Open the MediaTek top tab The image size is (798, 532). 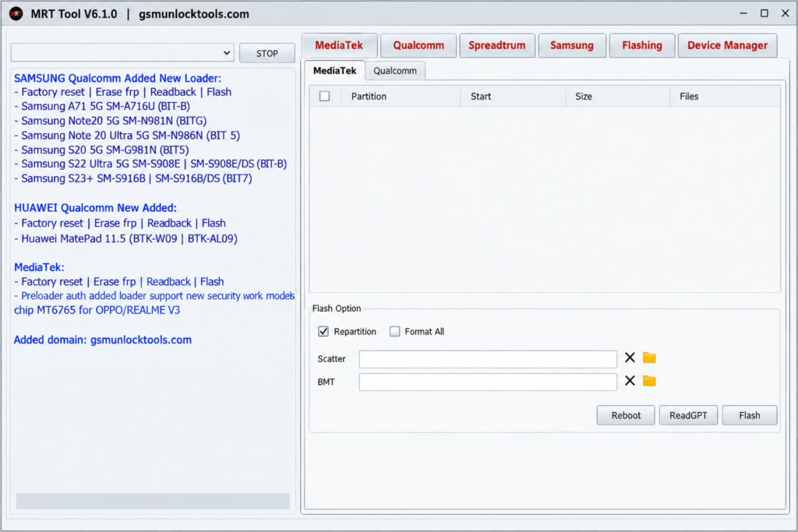click(x=339, y=45)
